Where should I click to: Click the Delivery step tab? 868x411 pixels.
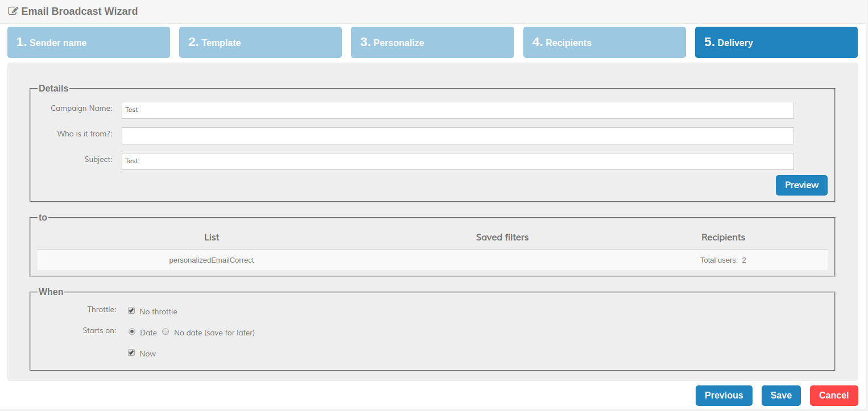click(776, 43)
